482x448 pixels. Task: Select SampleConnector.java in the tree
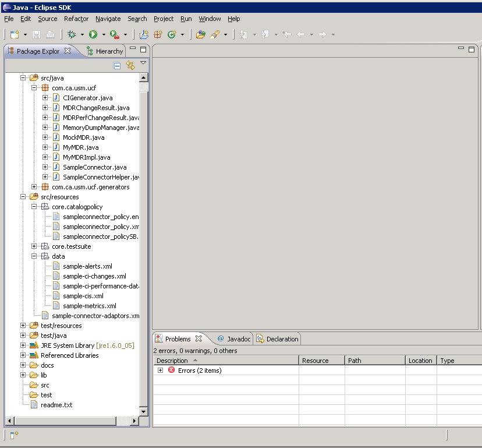94,167
